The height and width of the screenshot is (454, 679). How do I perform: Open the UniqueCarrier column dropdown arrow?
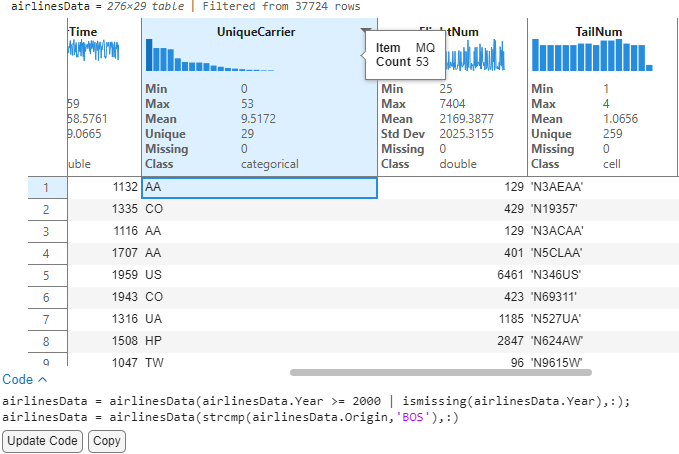pos(365,32)
